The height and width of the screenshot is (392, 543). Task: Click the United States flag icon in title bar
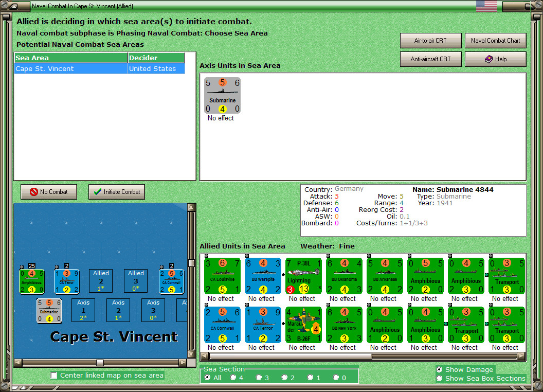tap(486, 6)
